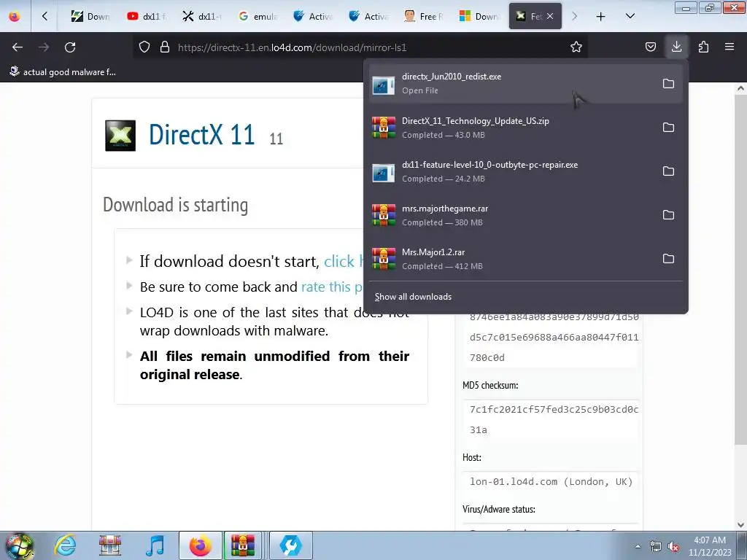Expand the list all tabs chevron
Viewport: 747px width, 560px height.
pos(630,17)
